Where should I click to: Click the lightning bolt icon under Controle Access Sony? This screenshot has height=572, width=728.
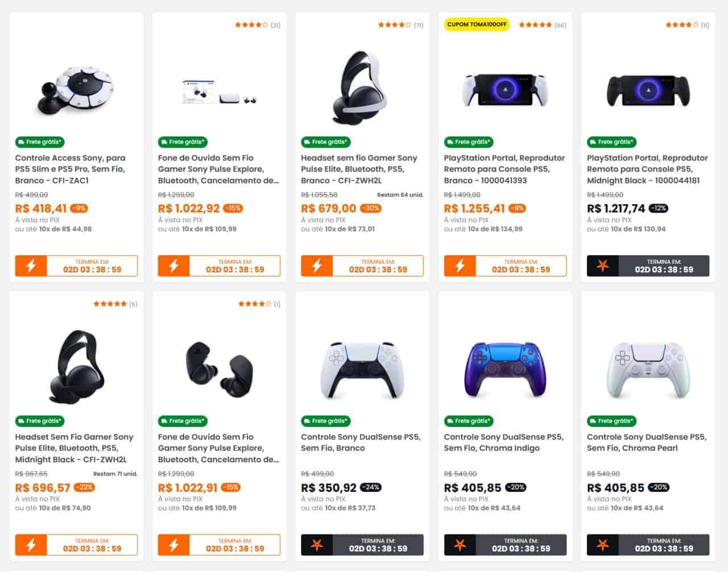[x=31, y=266]
